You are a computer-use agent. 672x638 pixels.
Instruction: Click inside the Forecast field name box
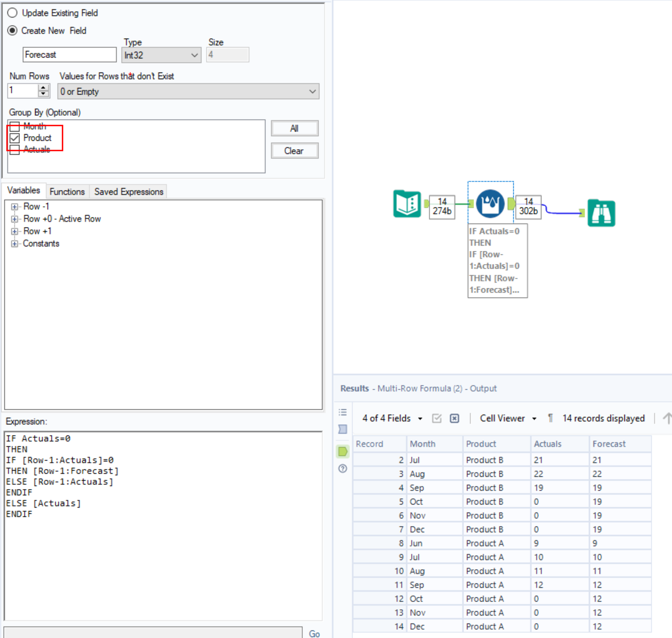click(69, 54)
